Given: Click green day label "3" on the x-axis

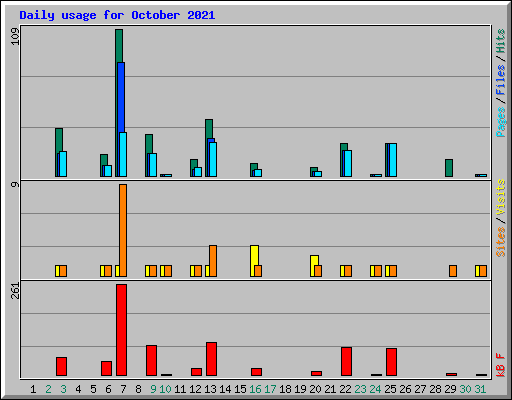Looking at the screenshot, I should click(x=63, y=389).
